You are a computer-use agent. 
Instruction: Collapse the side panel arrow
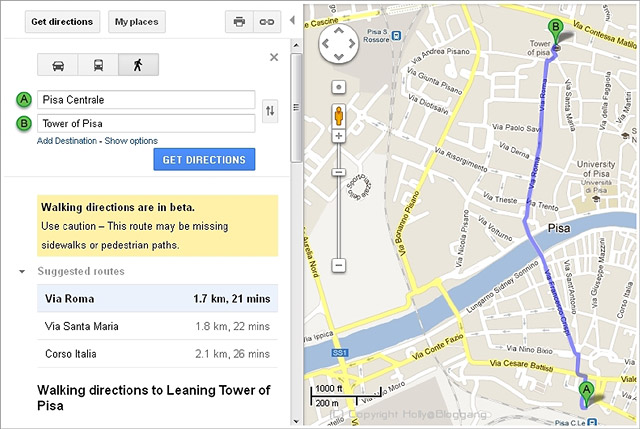pos(292,20)
